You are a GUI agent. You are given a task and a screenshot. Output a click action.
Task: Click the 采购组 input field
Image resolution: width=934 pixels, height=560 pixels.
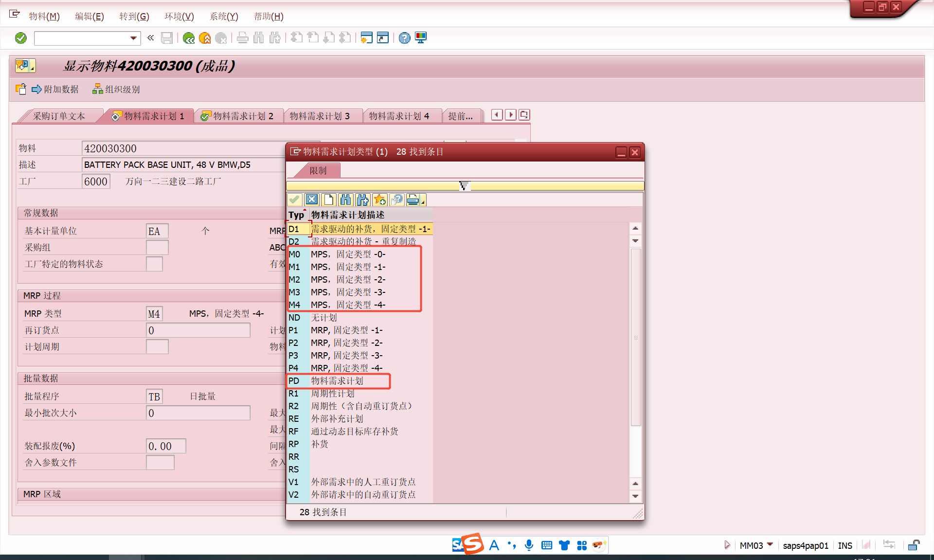(x=157, y=247)
